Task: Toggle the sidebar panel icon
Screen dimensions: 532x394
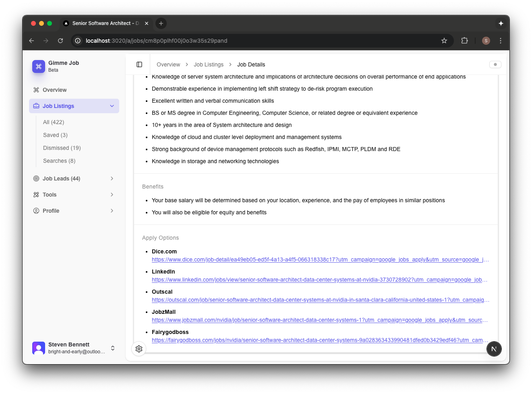Action: 139,64
